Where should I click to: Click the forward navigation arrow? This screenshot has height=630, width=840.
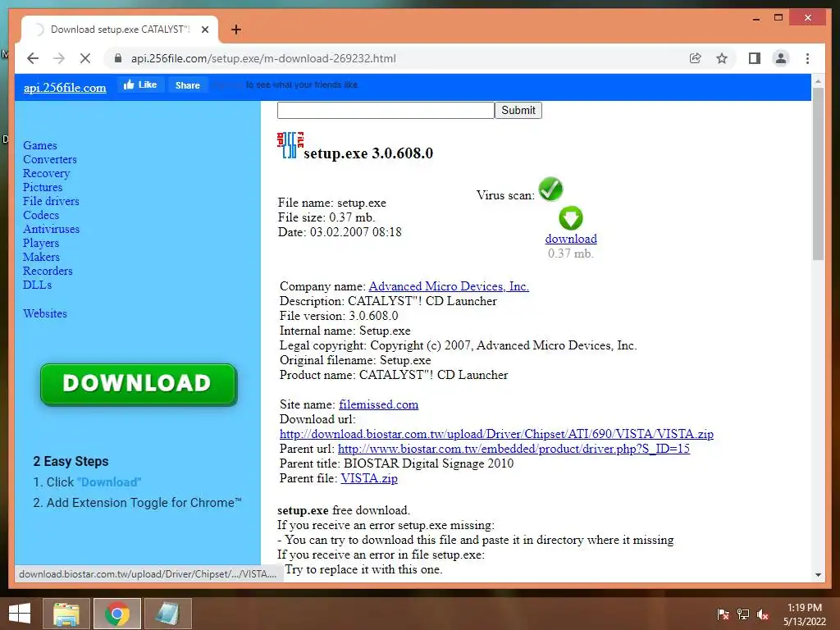click(59, 58)
